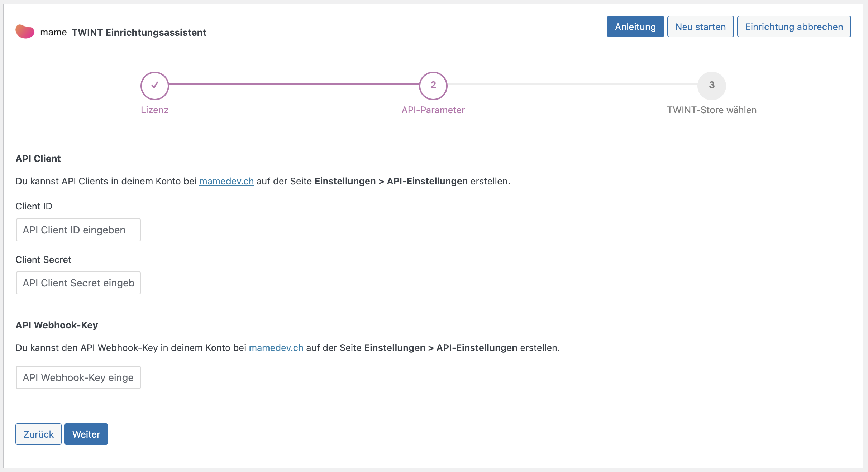Viewport: 868px width, 472px height.
Task: Click the Lizenz checkmark step circle
Action: click(154, 85)
